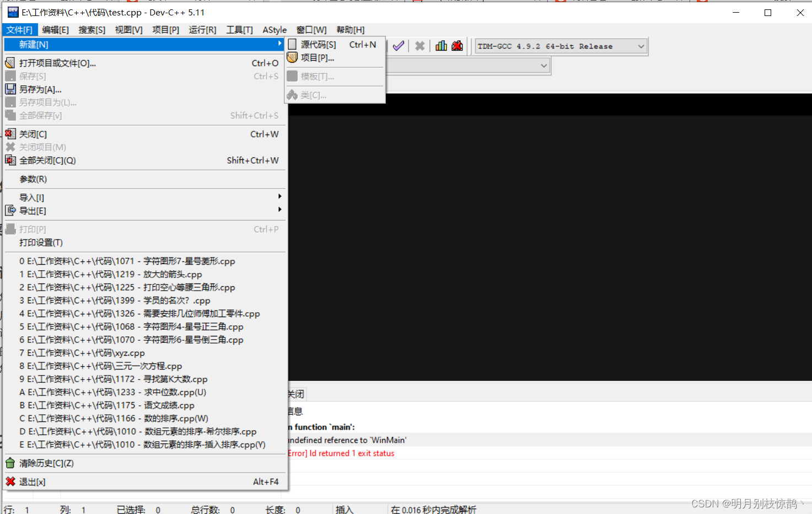Open the 搜索[S] menu
The height and width of the screenshot is (514, 812).
[92, 30]
